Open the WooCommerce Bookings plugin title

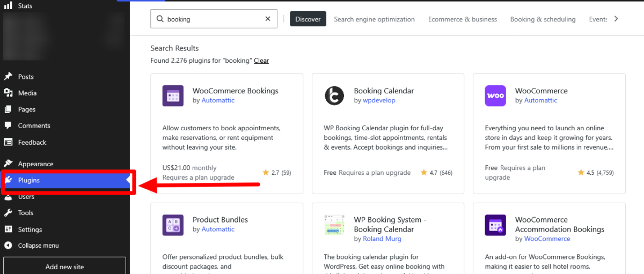click(x=236, y=91)
